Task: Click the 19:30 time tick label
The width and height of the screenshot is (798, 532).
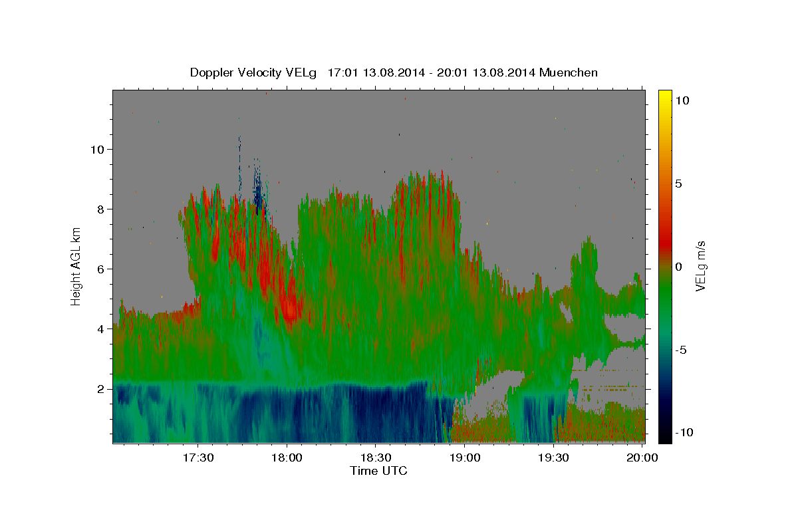Action: point(553,458)
